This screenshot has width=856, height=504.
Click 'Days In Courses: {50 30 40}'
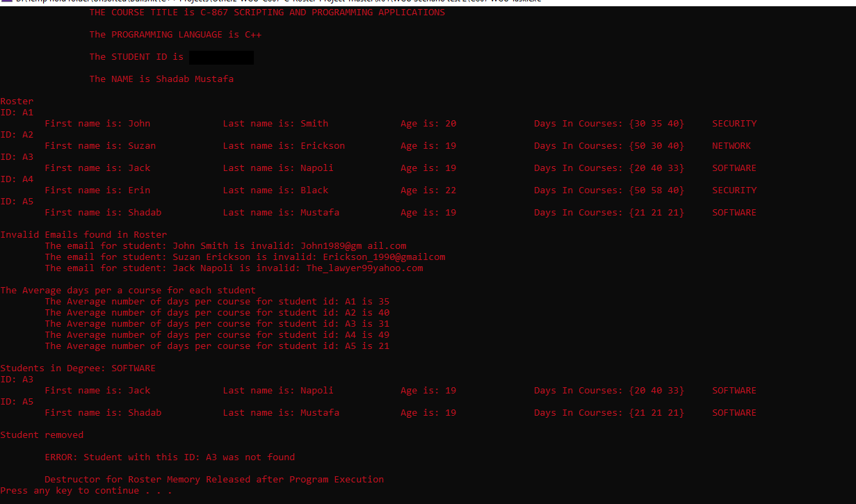click(x=609, y=146)
